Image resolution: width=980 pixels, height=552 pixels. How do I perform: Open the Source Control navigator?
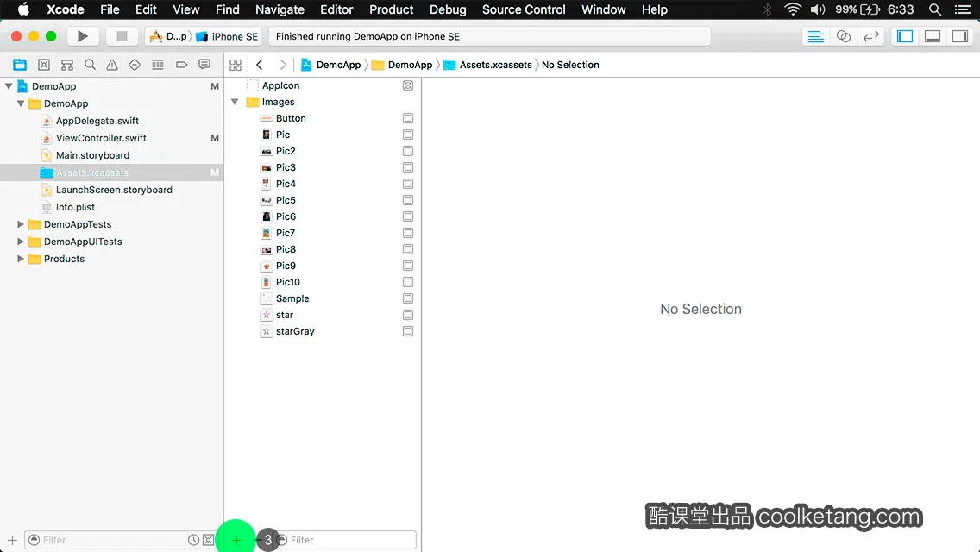(x=44, y=65)
